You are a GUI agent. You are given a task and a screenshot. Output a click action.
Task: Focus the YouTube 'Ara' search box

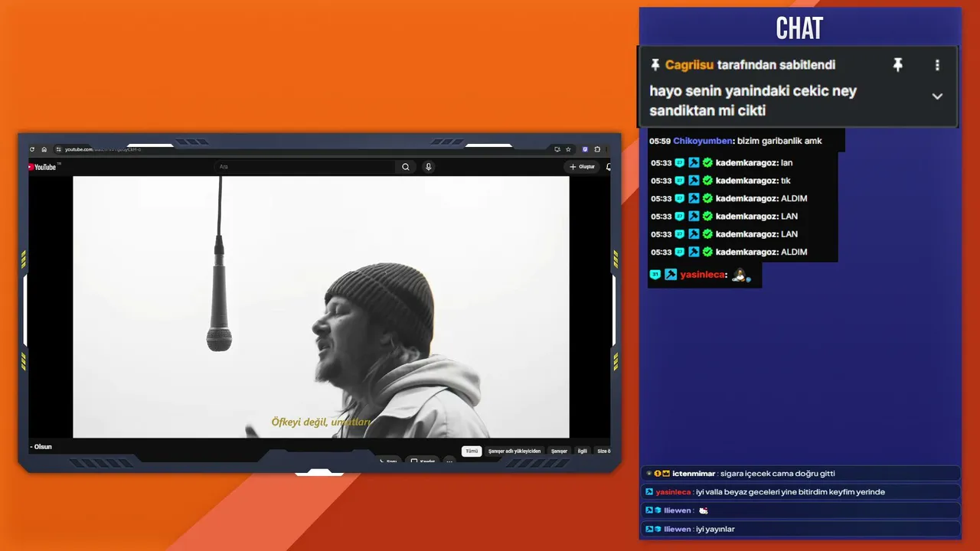pyautogui.click(x=306, y=167)
